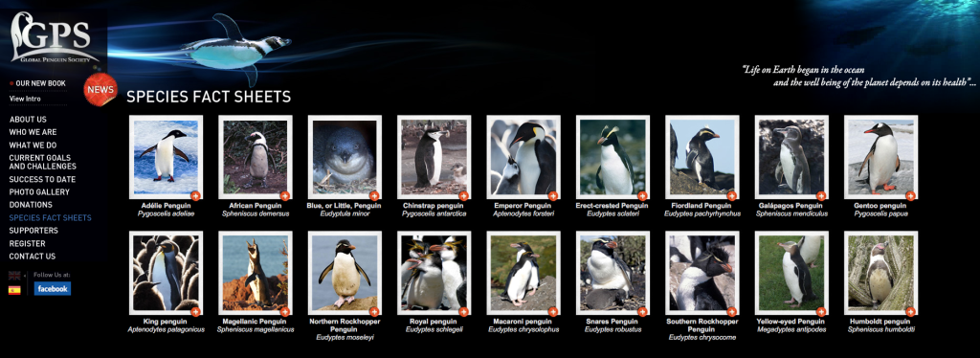Go to Contact Us page
This screenshot has height=358, width=980.
point(32,257)
